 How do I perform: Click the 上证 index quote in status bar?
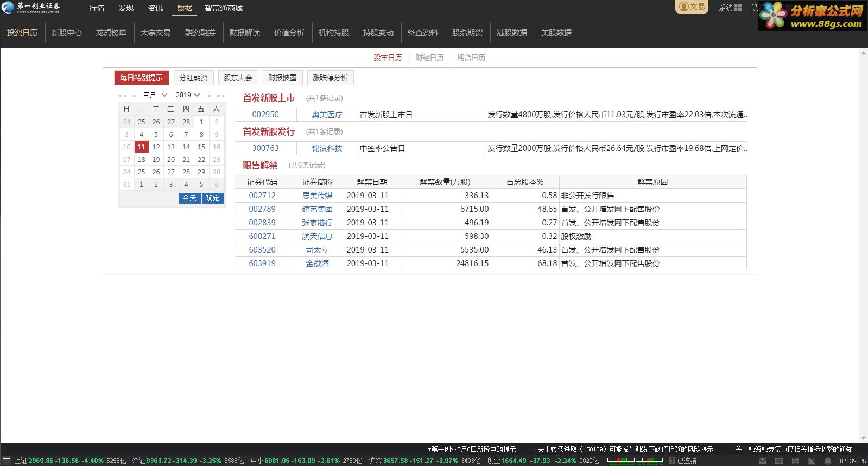[x=70, y=461]
